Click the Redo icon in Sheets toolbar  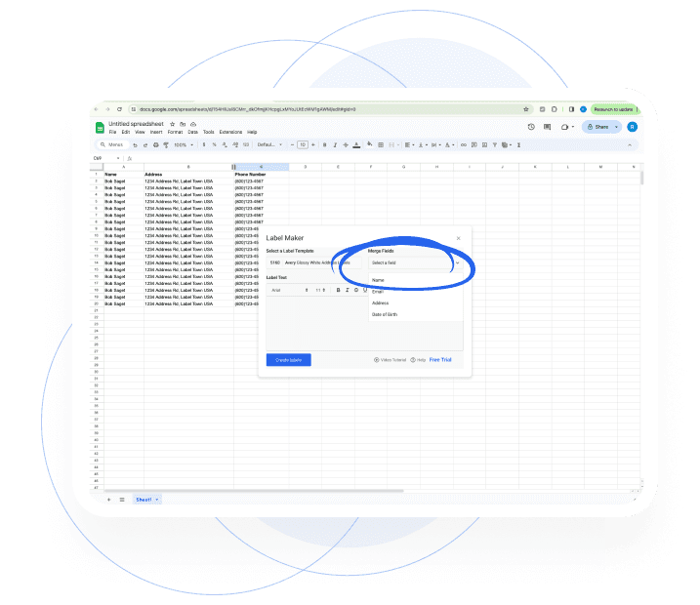pos(145,145)
